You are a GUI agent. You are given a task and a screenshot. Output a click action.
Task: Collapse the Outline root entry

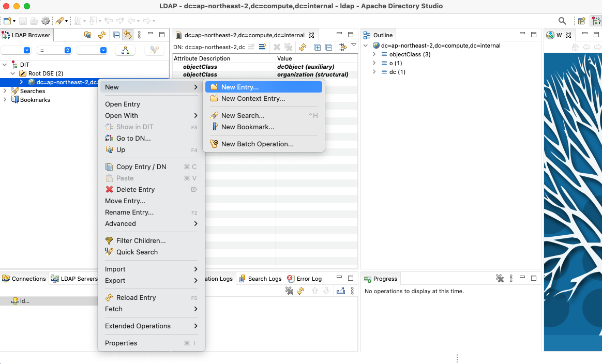[366, 45]
